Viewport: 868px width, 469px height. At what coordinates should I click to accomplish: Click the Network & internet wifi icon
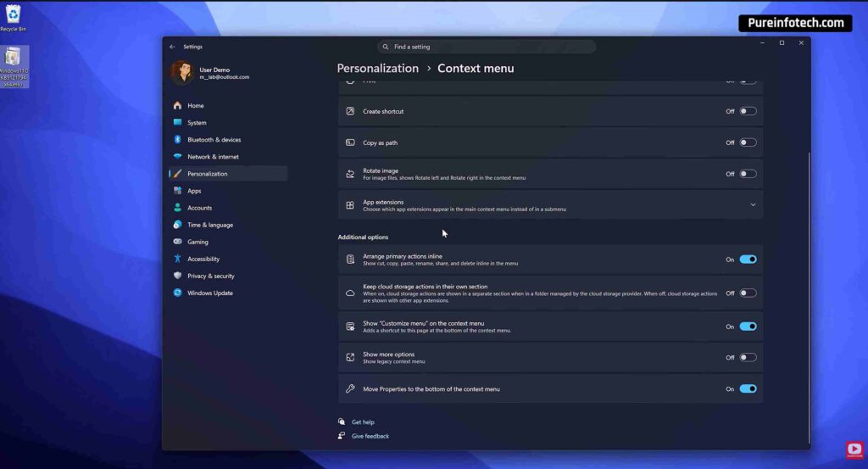(x=177, y=157)
